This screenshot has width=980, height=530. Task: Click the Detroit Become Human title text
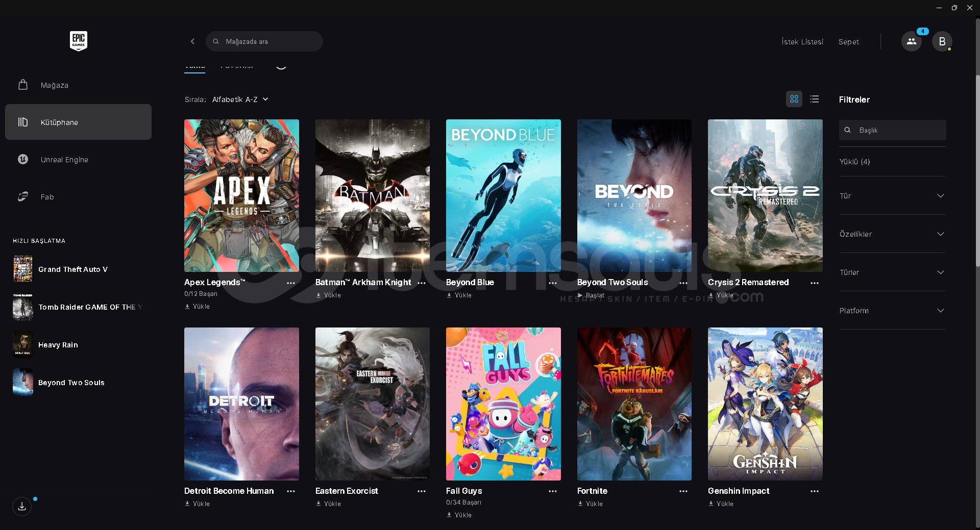pos(229,491)
